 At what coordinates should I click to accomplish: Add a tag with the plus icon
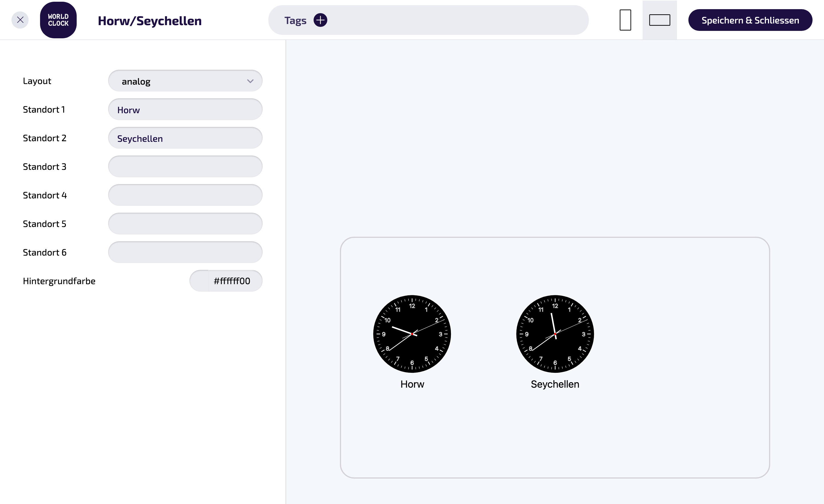tap(320, 20)
